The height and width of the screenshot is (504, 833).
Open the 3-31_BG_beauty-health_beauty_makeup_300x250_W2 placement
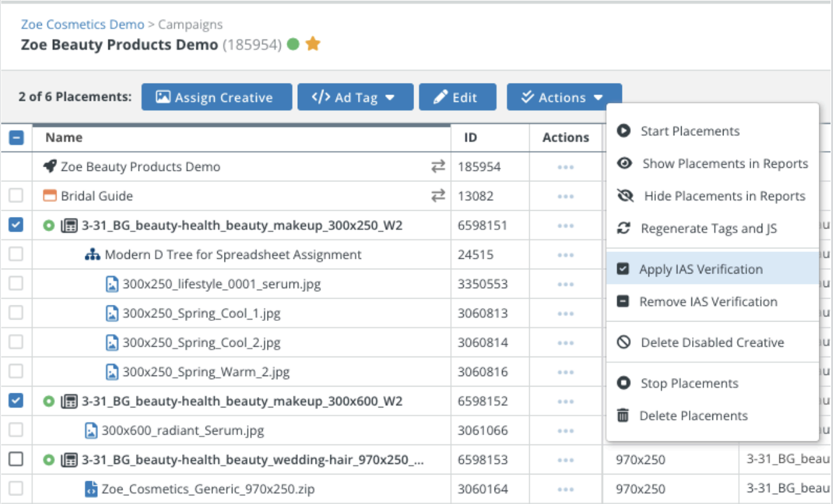242,226
